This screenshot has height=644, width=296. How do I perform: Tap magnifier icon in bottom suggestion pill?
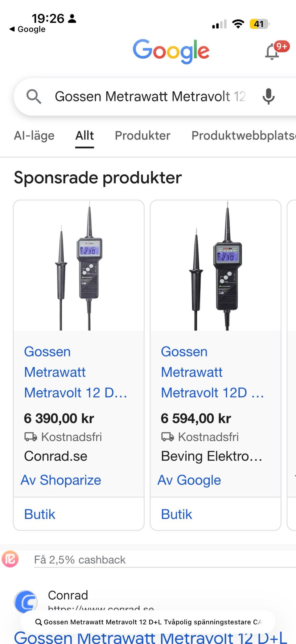point(39,622)
